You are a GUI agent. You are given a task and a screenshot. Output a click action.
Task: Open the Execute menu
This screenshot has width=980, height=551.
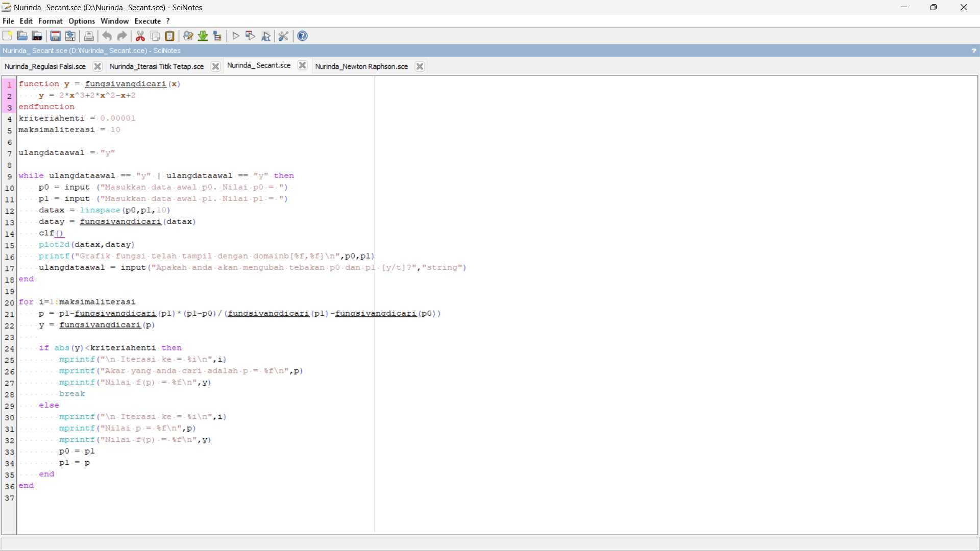coord(148,21)
